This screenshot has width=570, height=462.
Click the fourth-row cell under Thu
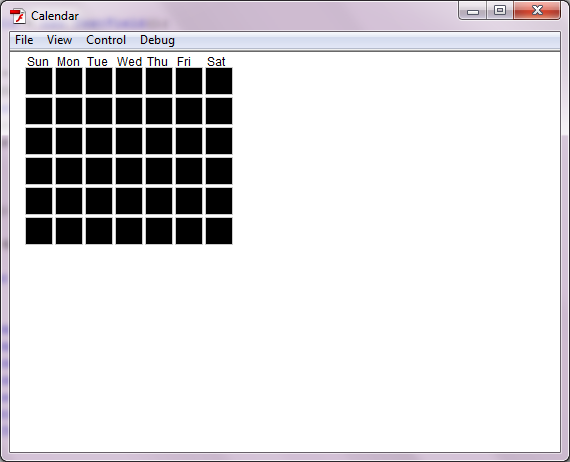(x=159, y=171)
